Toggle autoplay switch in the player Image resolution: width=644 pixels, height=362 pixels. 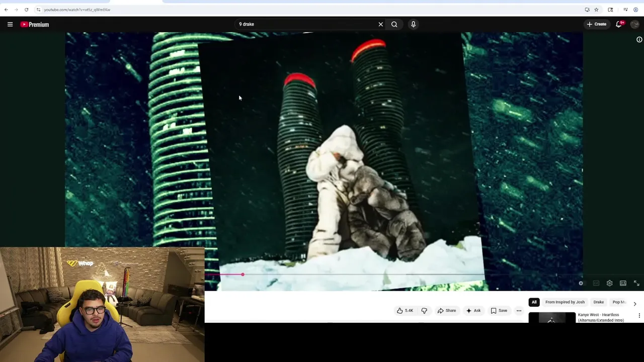(581, 283)
